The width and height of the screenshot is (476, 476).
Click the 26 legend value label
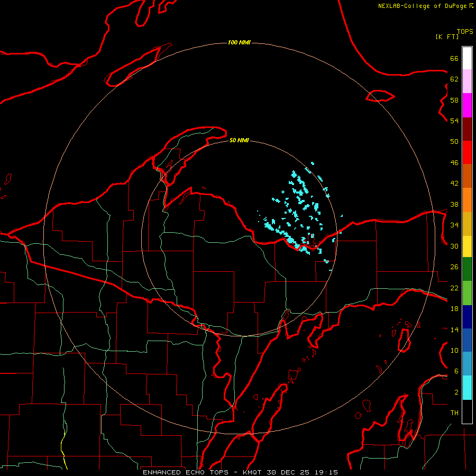[x=454, y=267]
